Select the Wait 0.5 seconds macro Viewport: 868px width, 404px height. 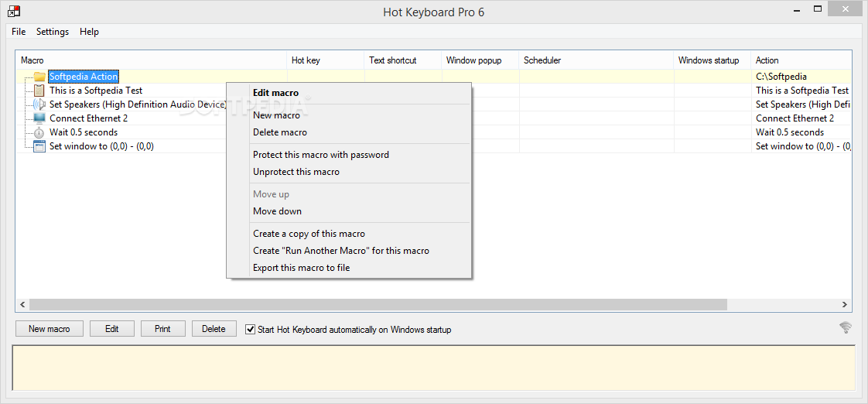point(84,132)
